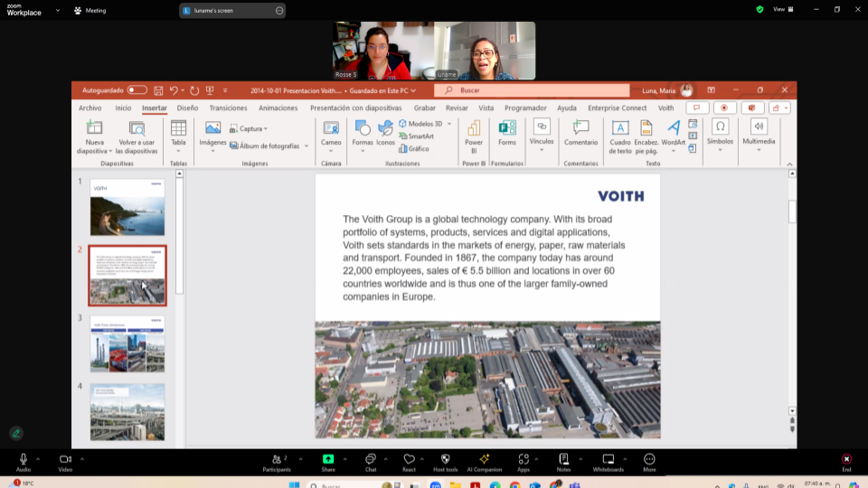The height and width of the screenshot is (488, 868).
Task: Open the Animaciones tab
Action: point(278,108)
